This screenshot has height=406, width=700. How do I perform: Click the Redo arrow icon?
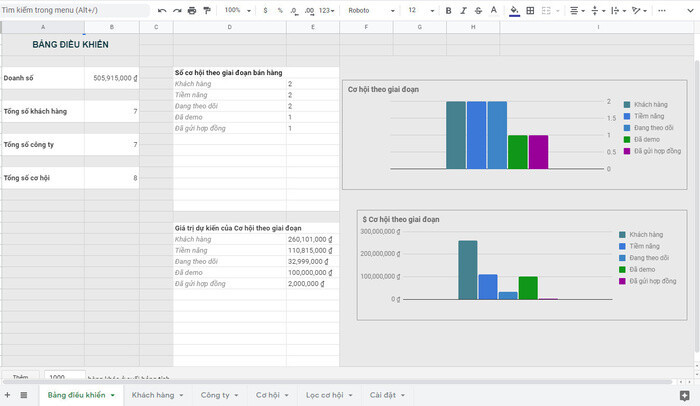[177, 10]
